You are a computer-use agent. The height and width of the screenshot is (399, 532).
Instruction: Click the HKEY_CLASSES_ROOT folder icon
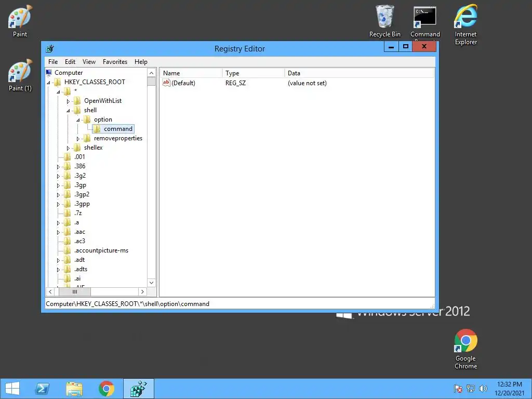[x=58, y=82]
